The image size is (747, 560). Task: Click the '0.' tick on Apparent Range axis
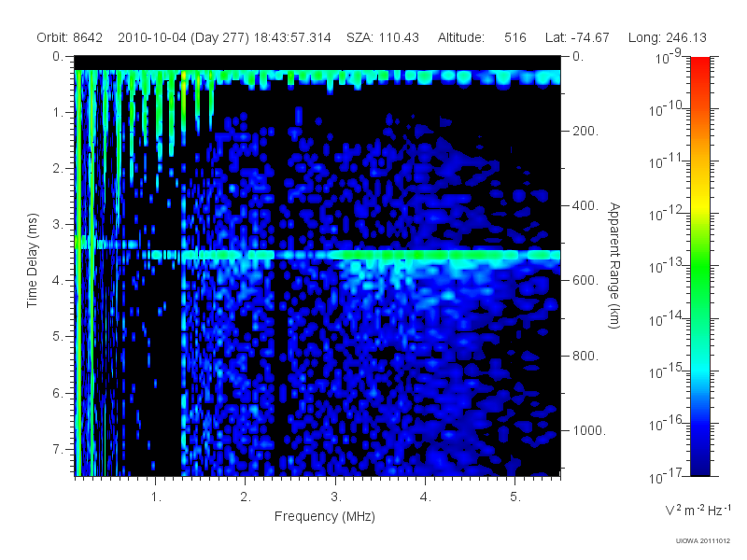[x=578, y=57]
